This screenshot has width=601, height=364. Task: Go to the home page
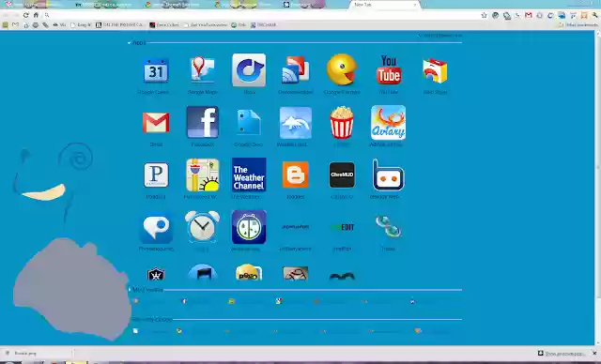(36, 15)
